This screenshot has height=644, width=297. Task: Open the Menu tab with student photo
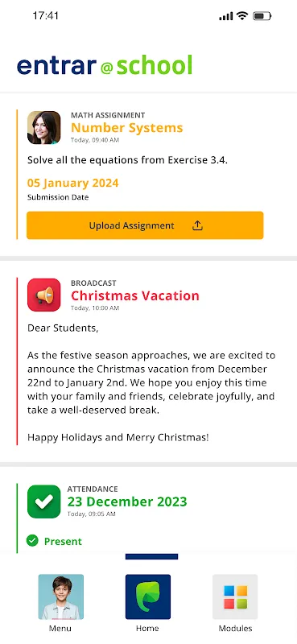coord(60,602)
